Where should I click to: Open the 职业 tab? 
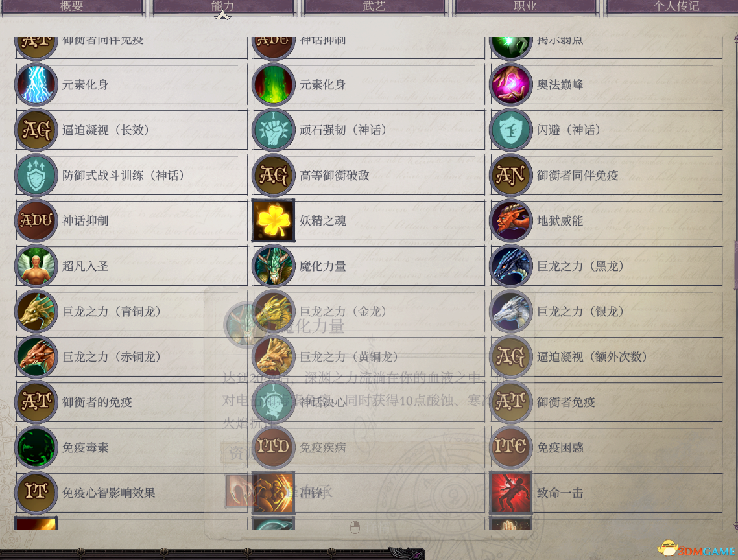(525, 6)
